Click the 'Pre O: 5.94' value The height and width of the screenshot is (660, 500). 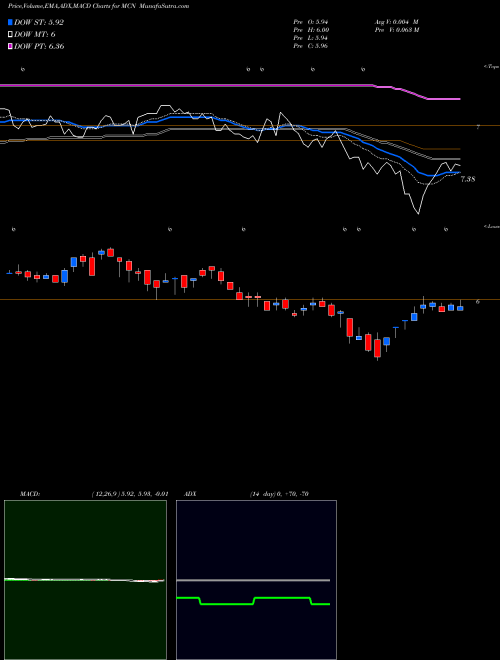[311, 22]
